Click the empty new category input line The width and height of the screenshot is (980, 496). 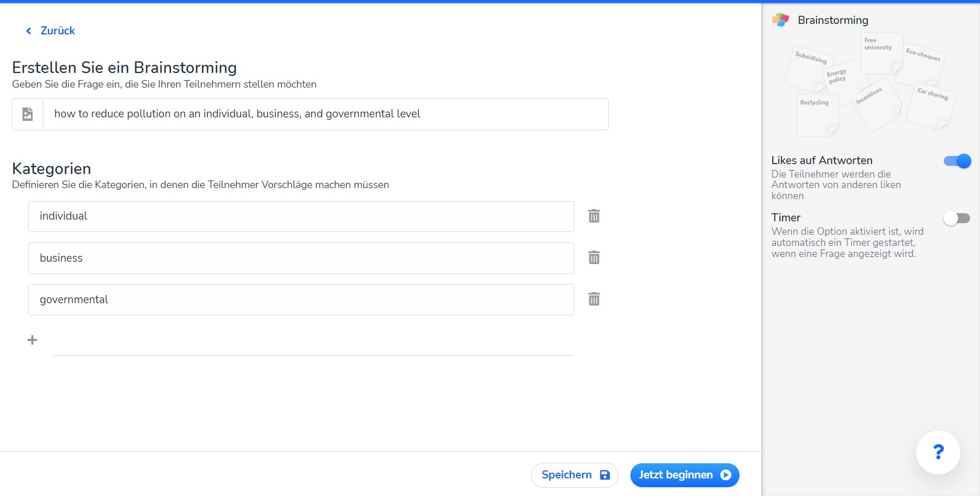click(312, 345)
